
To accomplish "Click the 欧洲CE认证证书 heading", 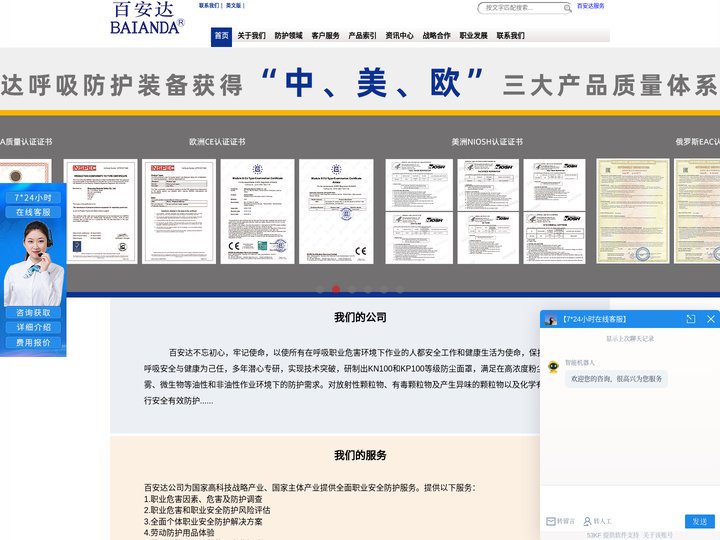I will (217, 142).
